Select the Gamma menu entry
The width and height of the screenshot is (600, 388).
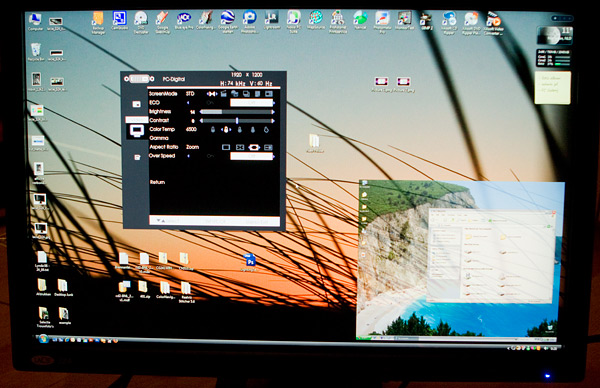pyautogui.click(x=159, y=138)
